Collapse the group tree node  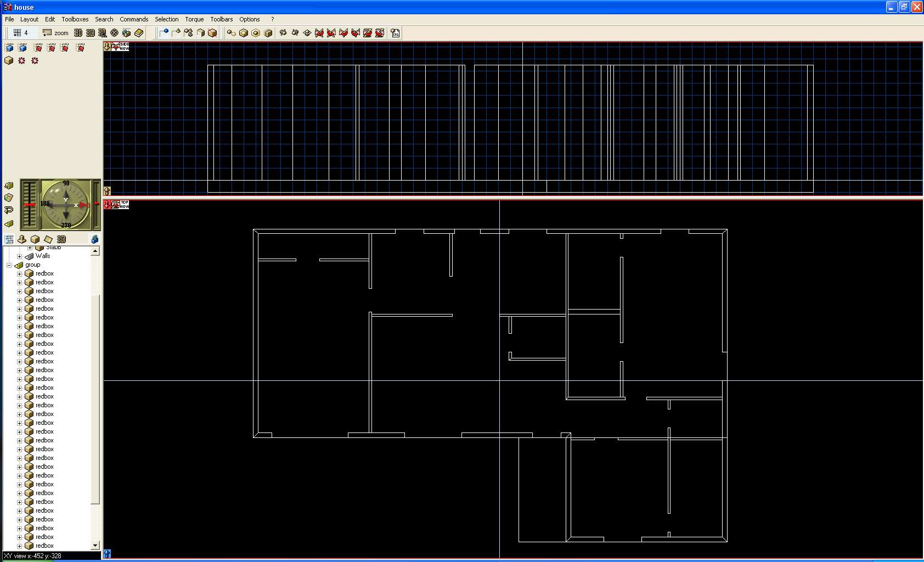tap(9, 265)
